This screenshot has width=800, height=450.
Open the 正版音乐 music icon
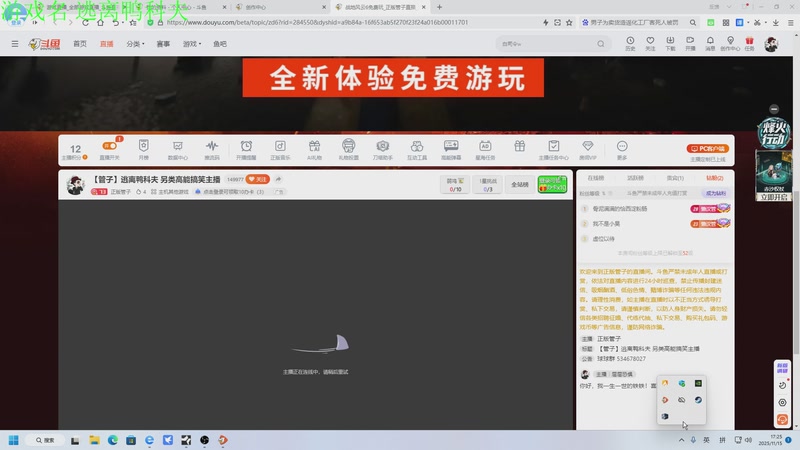point(280,150)
